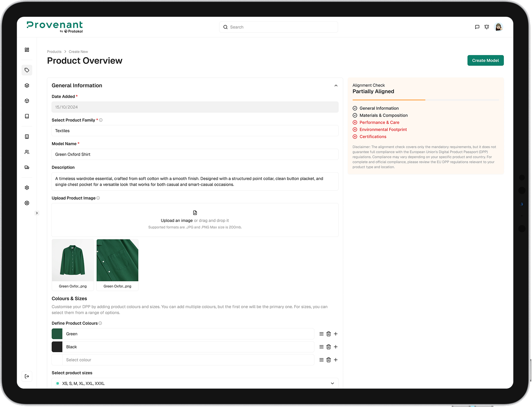
Task: Open notifications via the bell icon
Action: coord(487,27)
